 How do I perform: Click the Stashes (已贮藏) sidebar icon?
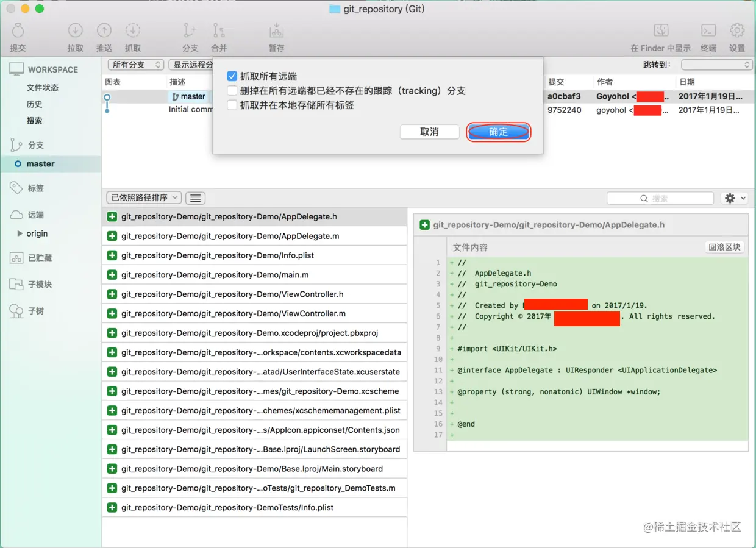pos(16,258)
